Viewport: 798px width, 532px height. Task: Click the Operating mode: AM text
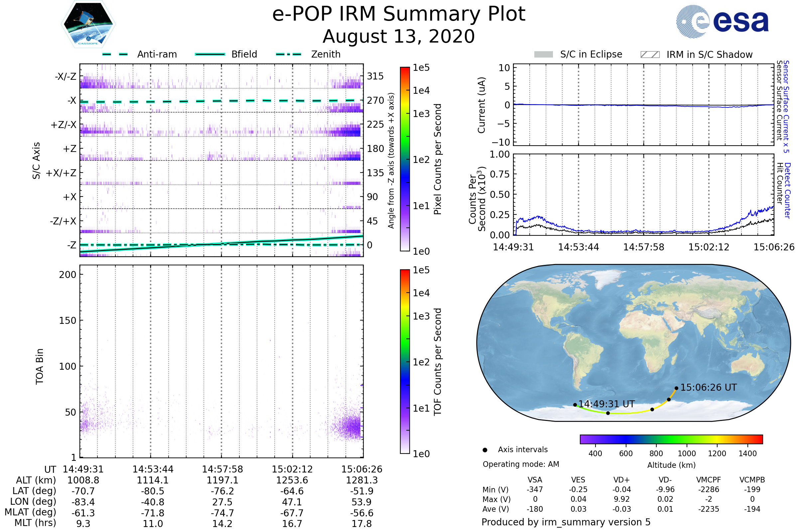(x=521, y=464)
